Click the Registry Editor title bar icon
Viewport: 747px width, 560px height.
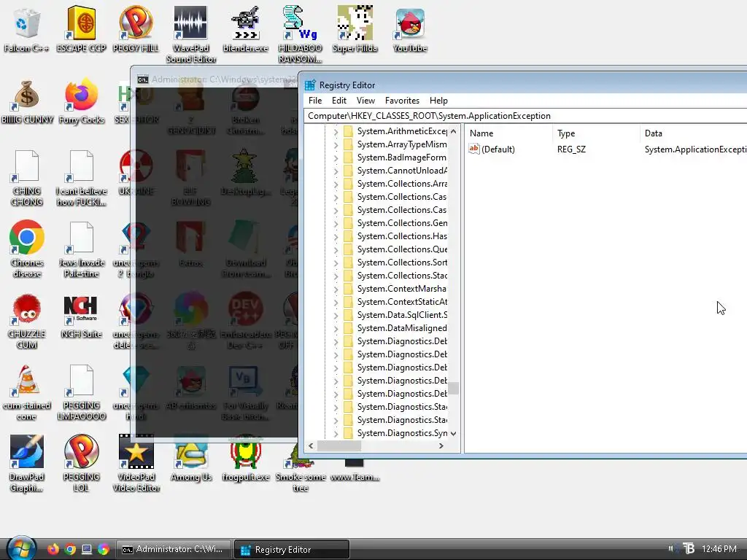[x=310, y=85]
